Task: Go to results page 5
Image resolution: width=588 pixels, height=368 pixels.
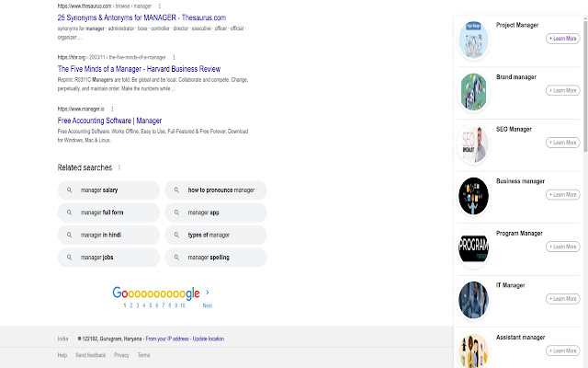Action: click(x=151, y=305)
